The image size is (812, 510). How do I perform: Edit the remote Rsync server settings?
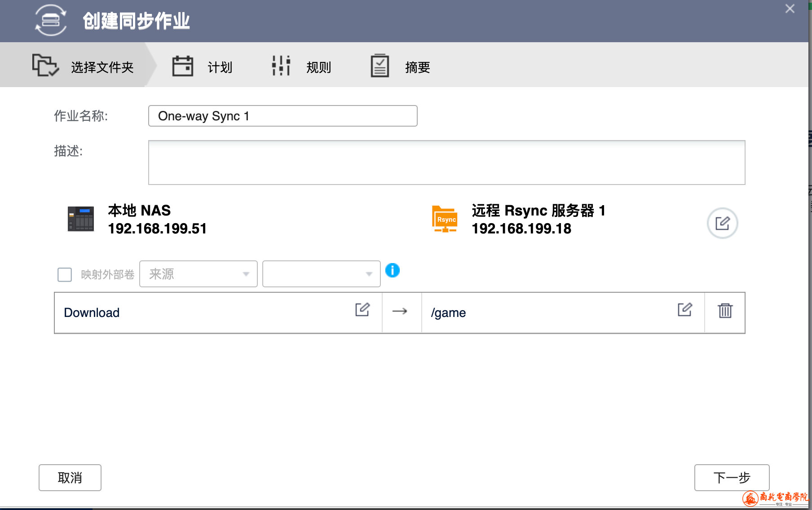point(722,223)
